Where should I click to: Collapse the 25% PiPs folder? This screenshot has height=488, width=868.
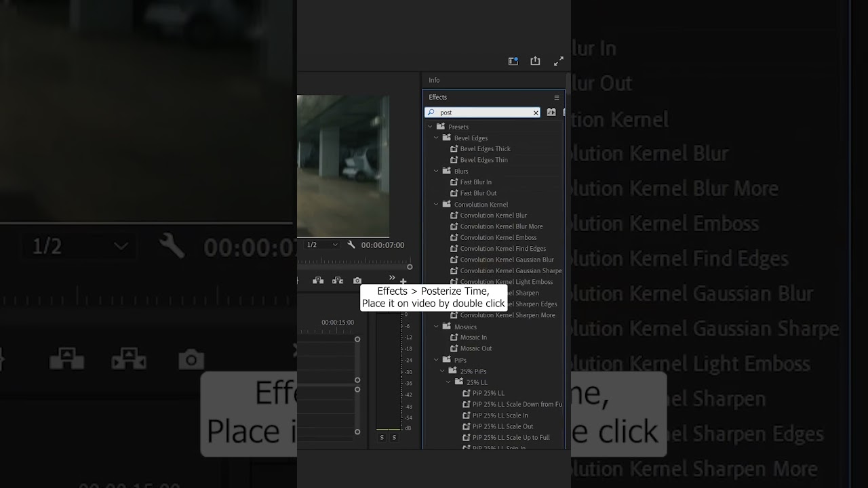click(442, 371)
